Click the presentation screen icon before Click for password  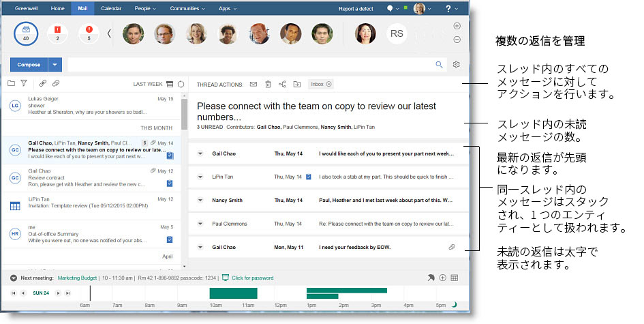click(225, 278)
